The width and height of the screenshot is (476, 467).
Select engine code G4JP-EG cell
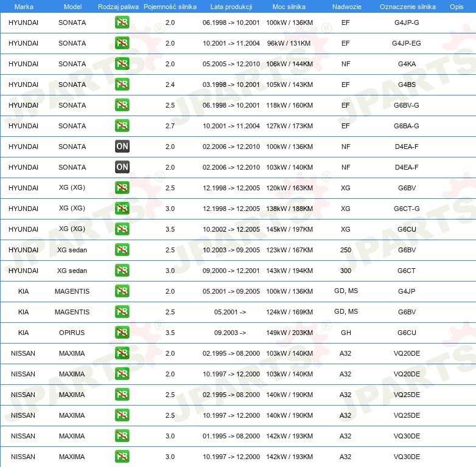click(x=406, y=43)
